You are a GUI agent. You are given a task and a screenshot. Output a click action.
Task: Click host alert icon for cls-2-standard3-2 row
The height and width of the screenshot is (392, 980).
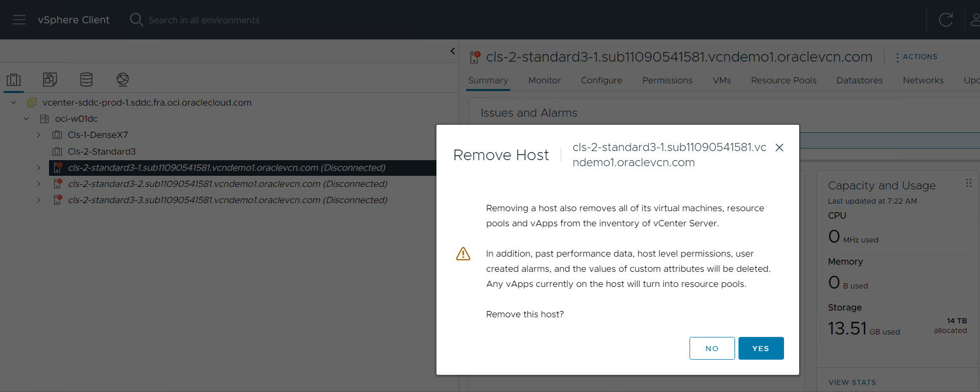click(x=58, y=183)
